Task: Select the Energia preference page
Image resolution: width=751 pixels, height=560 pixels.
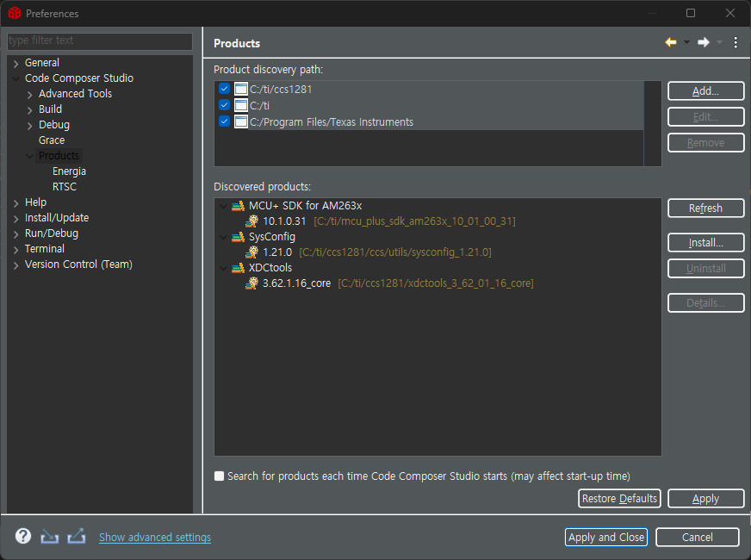Action: pyautogui.click(x=69, y=171)
